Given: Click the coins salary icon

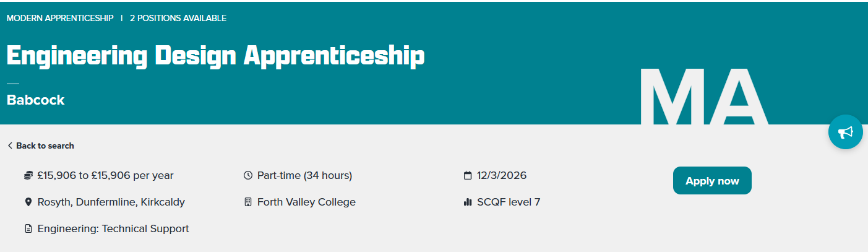Looking at the screenshot, I should coord(28,176).
